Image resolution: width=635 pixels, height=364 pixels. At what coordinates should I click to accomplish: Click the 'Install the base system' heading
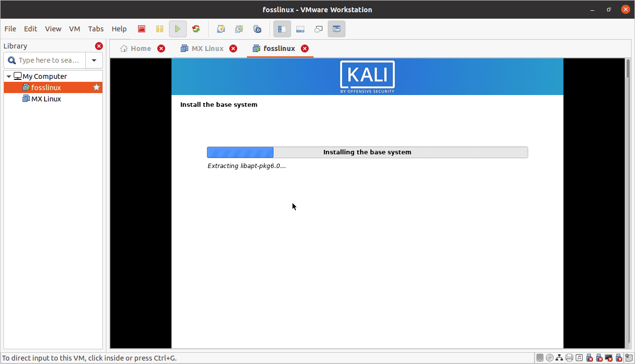219,105
